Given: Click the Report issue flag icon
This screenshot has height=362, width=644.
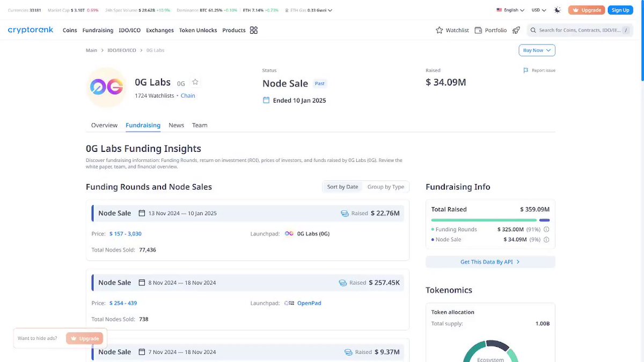Looking at the screenshot, I should coord(526,70).
